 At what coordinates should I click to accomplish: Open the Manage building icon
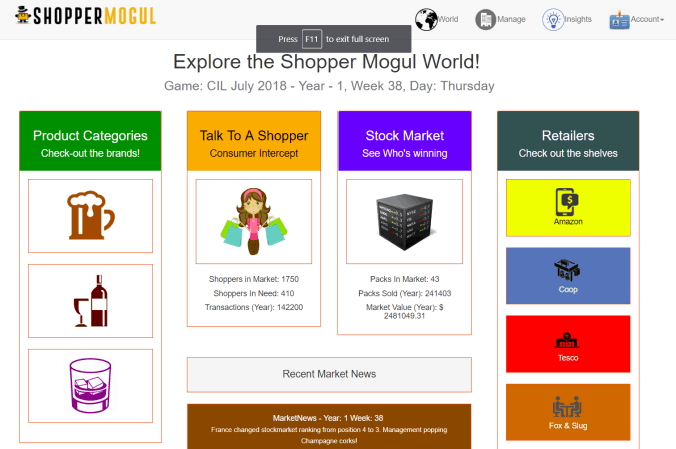coord(485,19)
